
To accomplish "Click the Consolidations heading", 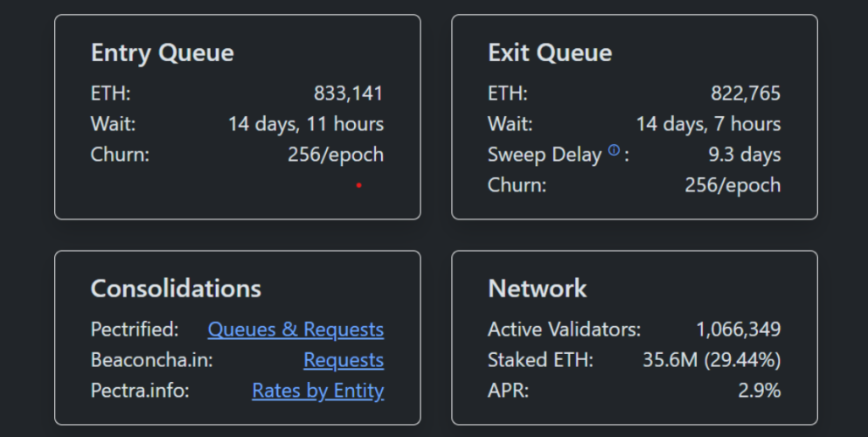I will coord(176,288).
